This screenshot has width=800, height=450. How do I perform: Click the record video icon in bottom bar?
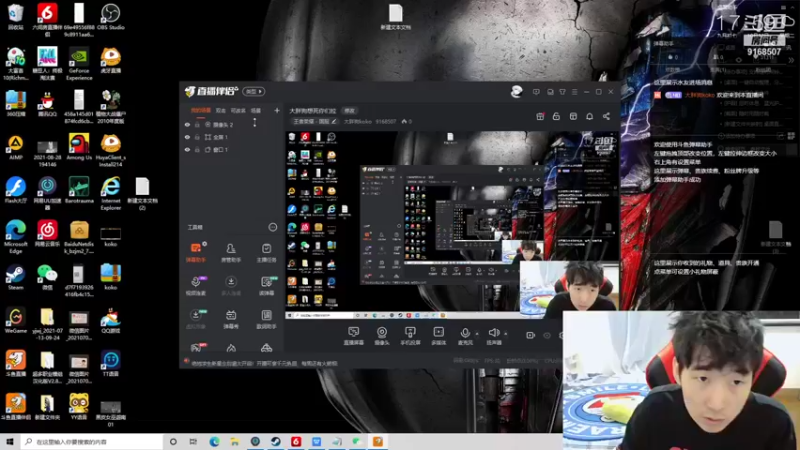point(531,335)
